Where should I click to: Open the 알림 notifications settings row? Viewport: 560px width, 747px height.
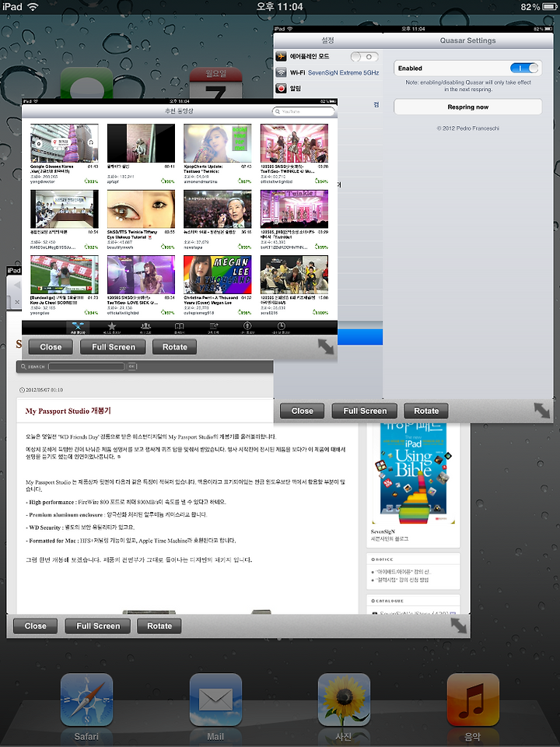[x=328, y=88]
